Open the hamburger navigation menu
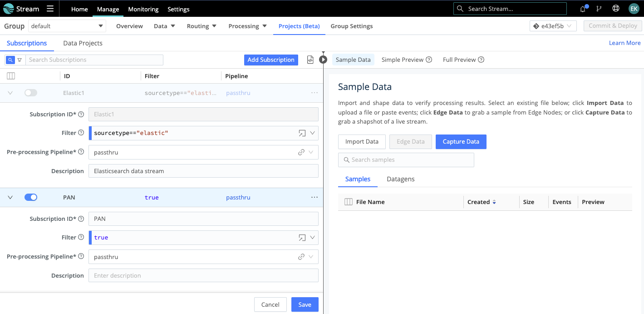 coord(50,9)
